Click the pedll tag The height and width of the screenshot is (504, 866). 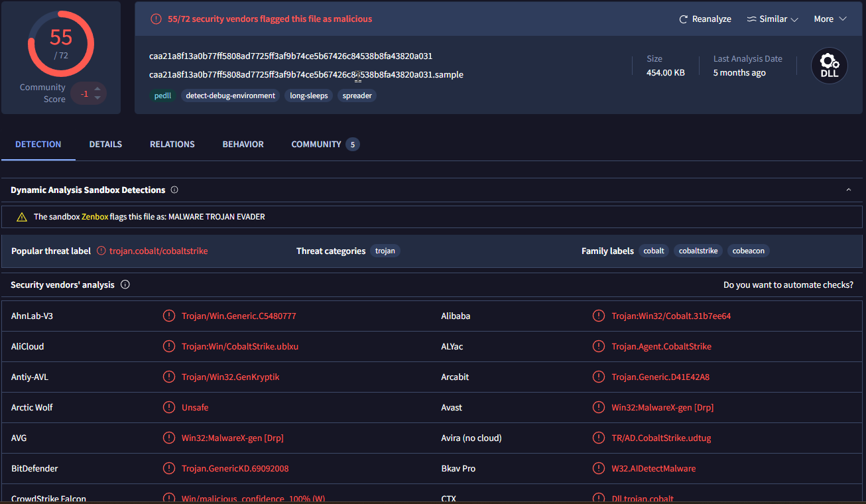click(162, 95)
